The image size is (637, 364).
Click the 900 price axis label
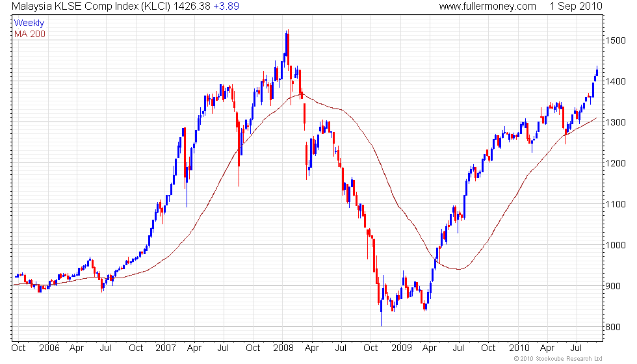(x=613, y=286)
